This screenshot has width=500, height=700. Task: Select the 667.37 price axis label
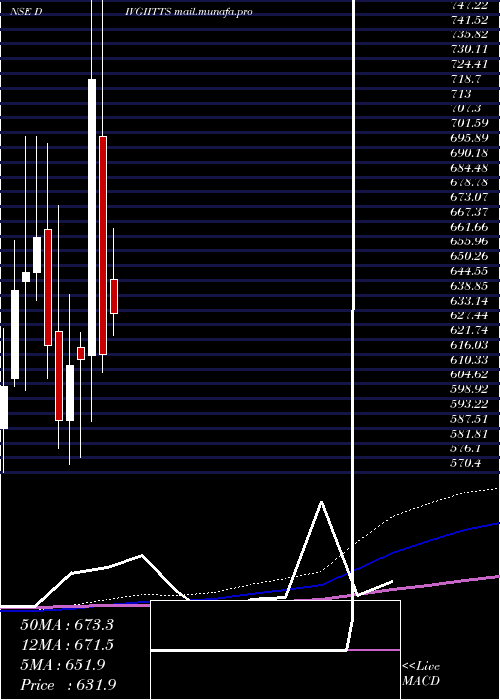point(469,212)
